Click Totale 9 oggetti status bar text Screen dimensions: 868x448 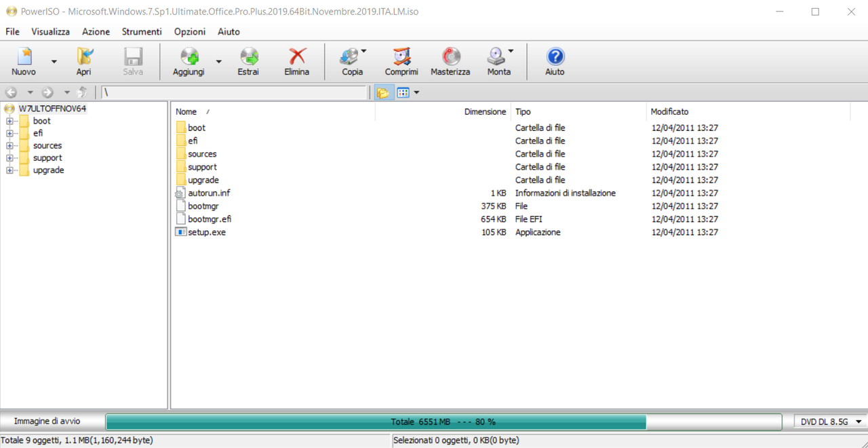(77, 441)
